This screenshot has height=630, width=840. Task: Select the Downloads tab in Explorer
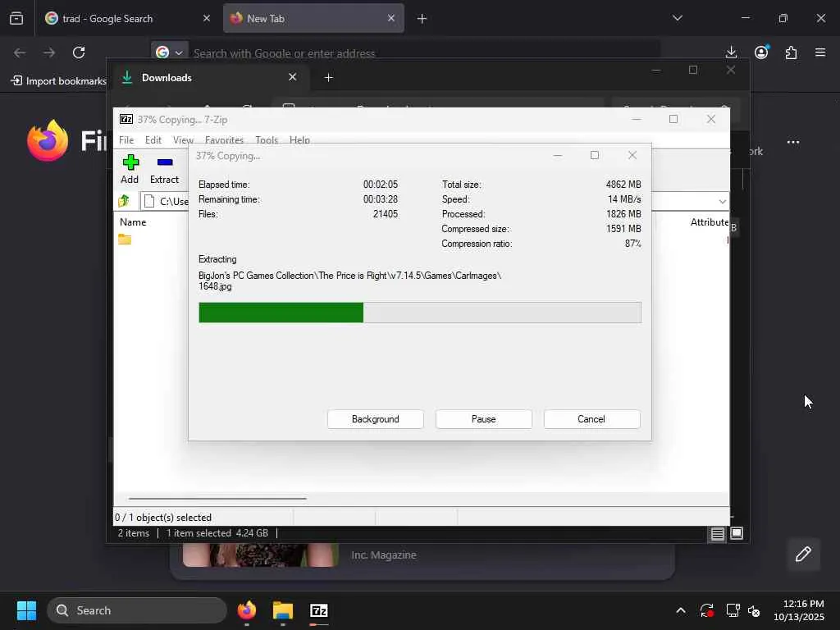click(x=209, y=78)
